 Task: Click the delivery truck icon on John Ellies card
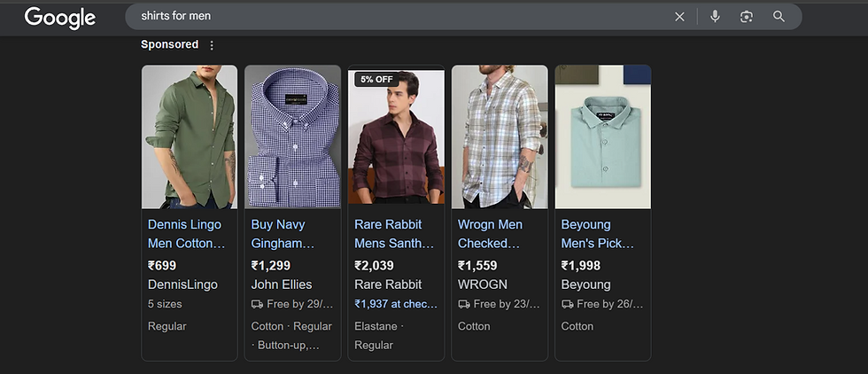[257, 304]
